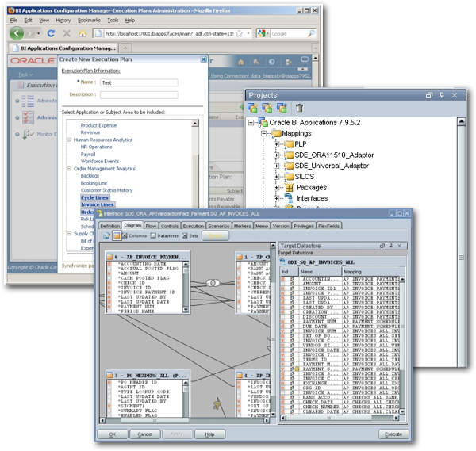Close Create New Execution Plan dialog
This screenshot has width=476, height=451.
[x=203, y=59]
